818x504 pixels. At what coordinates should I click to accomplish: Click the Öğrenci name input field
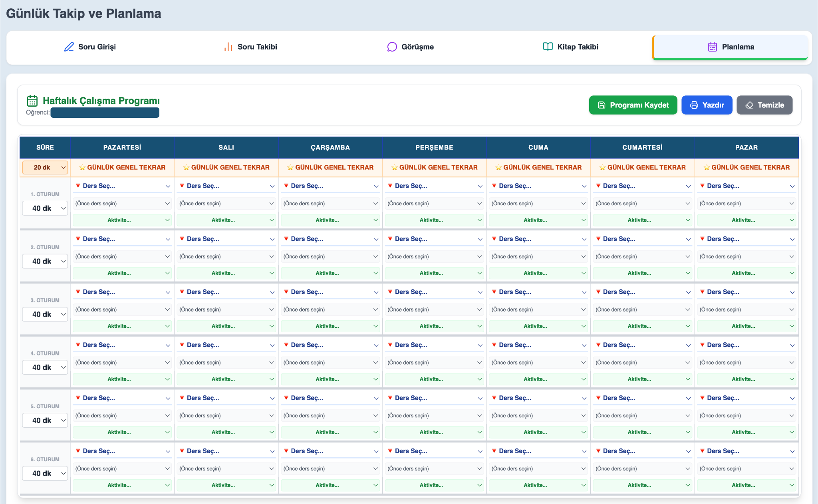[105, 112]
